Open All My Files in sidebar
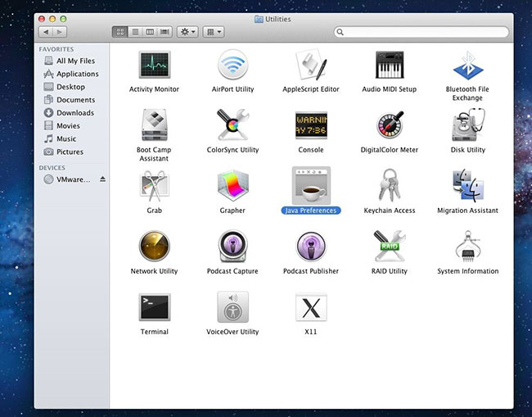 tap(72, 61)
